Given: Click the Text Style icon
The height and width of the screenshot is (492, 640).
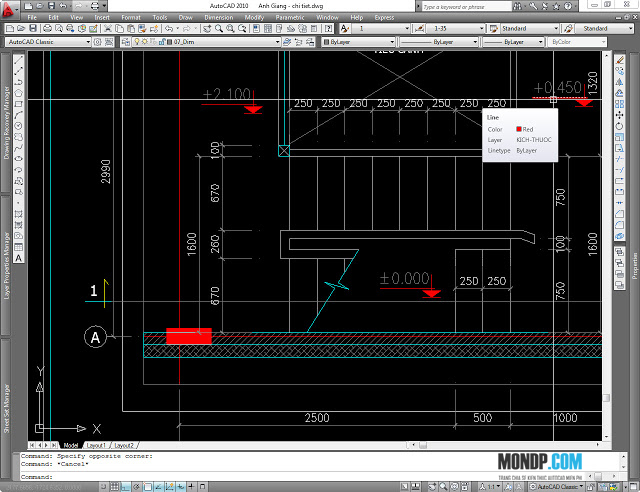Looking at the screenshot, I should pos(345,29).
